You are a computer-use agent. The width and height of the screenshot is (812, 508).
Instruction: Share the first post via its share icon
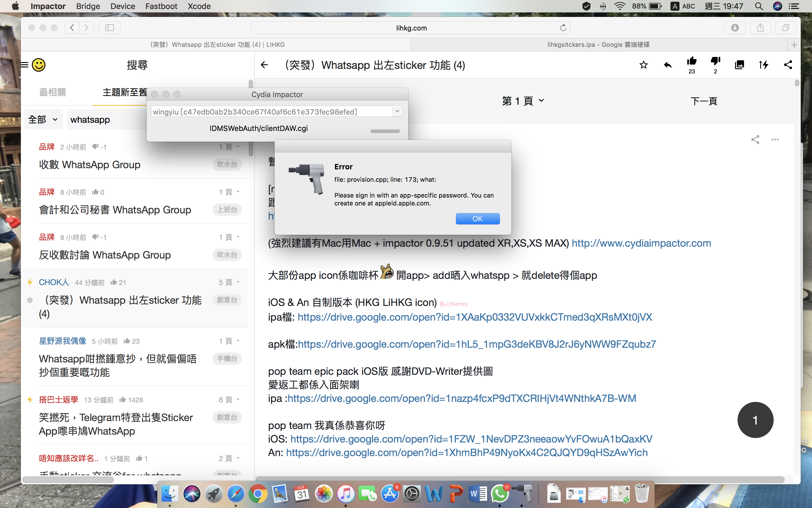755,139
